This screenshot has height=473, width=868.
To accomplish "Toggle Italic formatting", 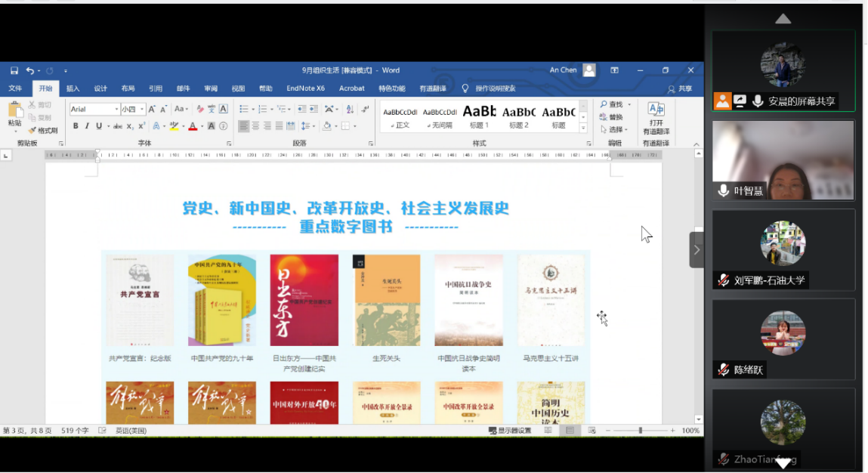I will coord(87,126).
